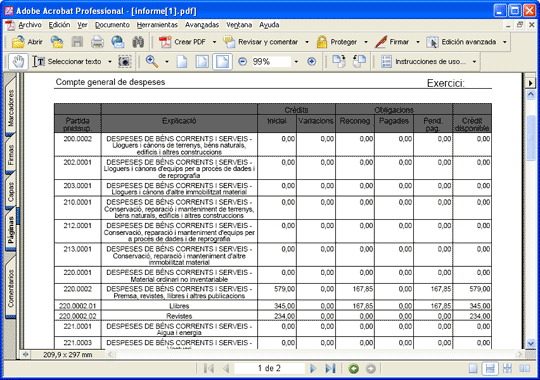Expand the zoom tool dropdown arrow
Screen dimensions: 540x380
[167, 62]
